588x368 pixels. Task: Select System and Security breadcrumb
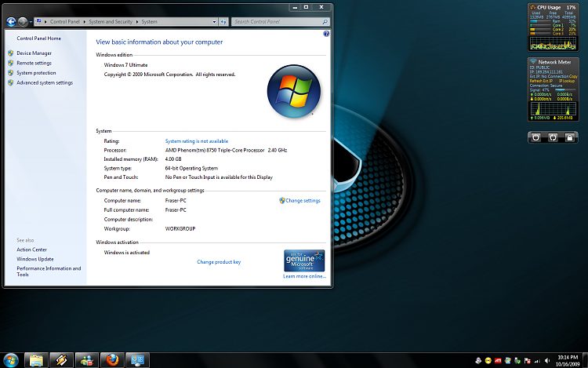tap(111, 22)
